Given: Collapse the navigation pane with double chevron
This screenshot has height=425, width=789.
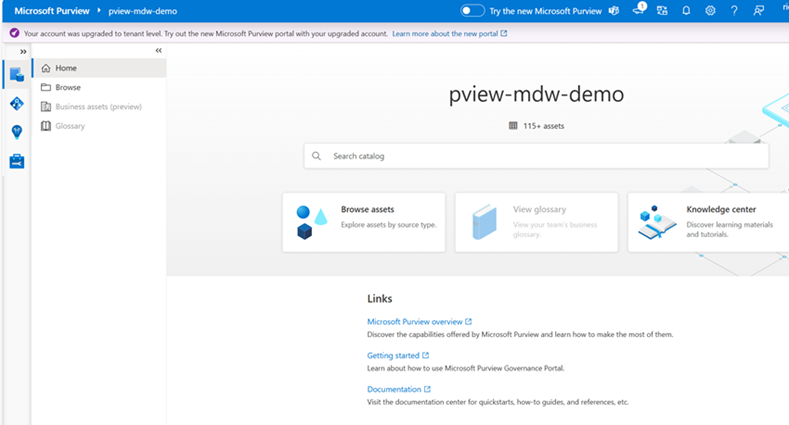Looking at the screenshot, I should click(x=159, y=50).
